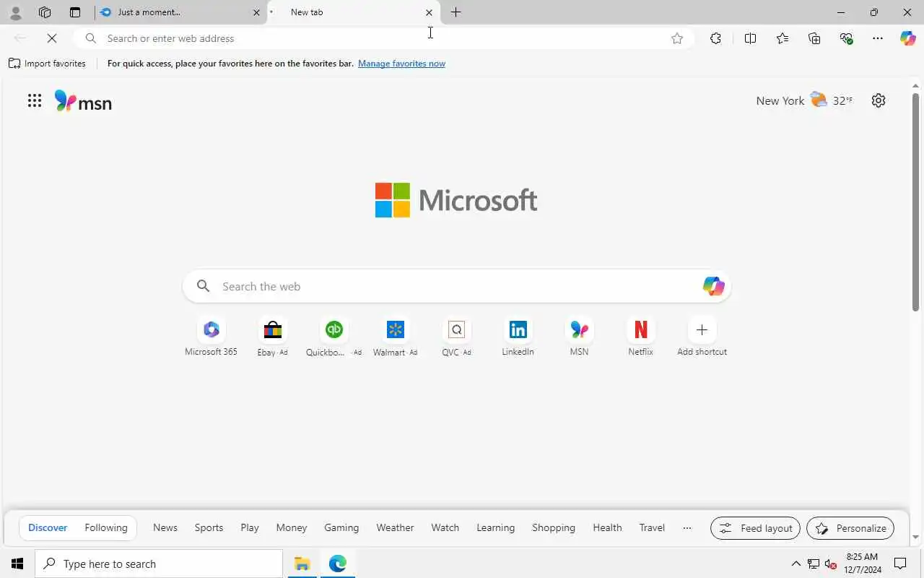Open the Microsoft 365 shortcut

pos(211,337)
